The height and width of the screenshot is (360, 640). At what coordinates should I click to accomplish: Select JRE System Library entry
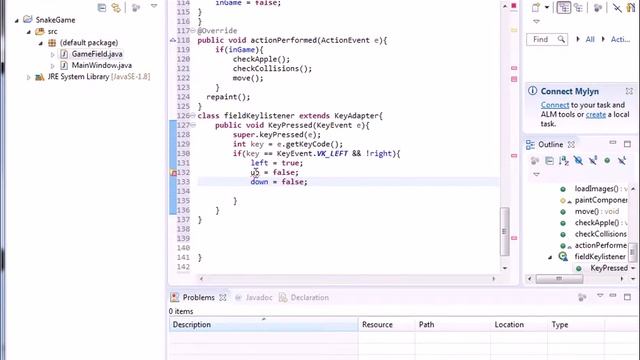[x=99, y=77]
